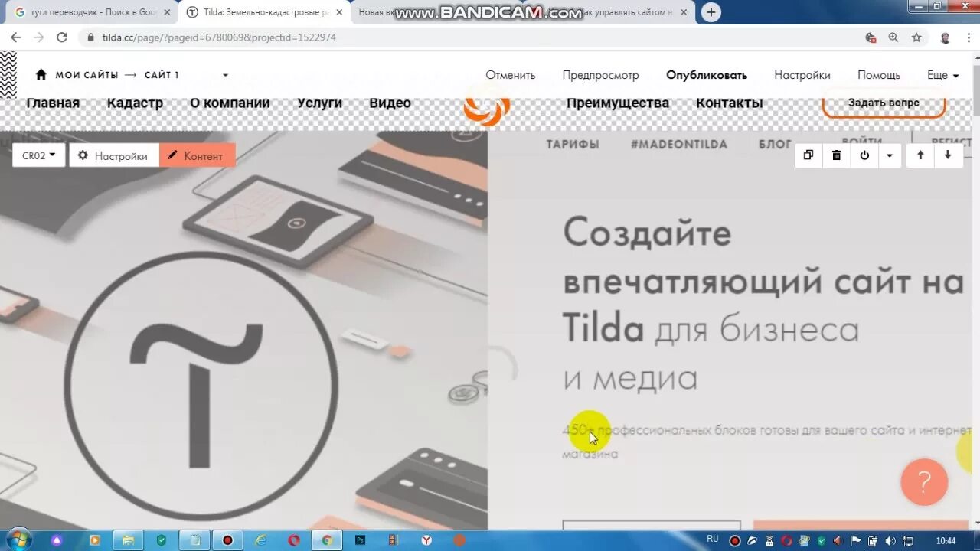Open Opera browser from the taskbar
The image size is (980, 551).
(294, 540)
